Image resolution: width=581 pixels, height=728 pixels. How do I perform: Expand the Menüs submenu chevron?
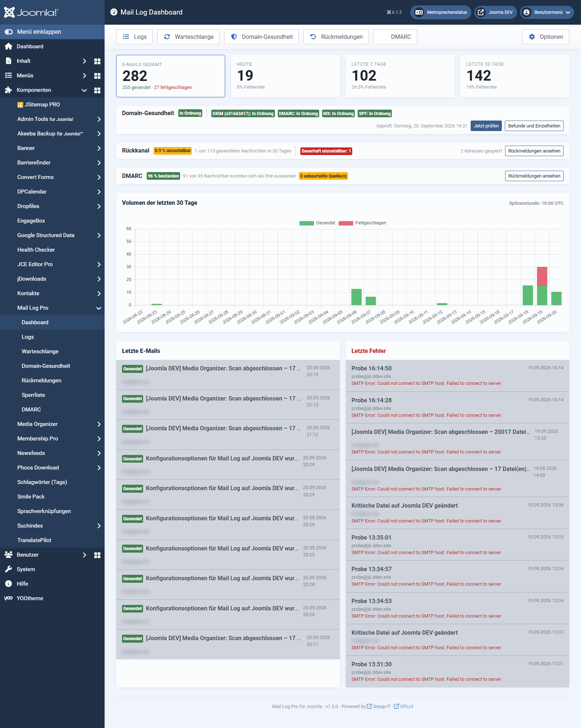85,76
